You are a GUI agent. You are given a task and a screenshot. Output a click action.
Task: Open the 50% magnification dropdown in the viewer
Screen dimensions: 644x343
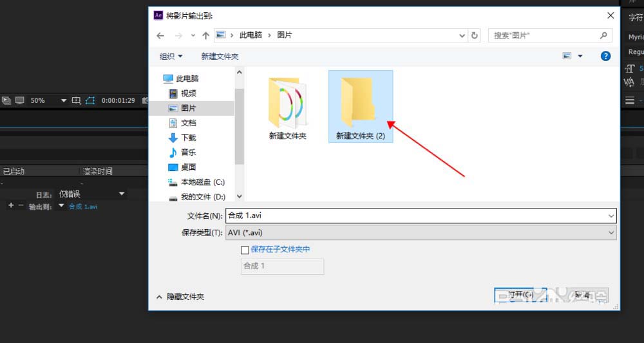(48, 100)
